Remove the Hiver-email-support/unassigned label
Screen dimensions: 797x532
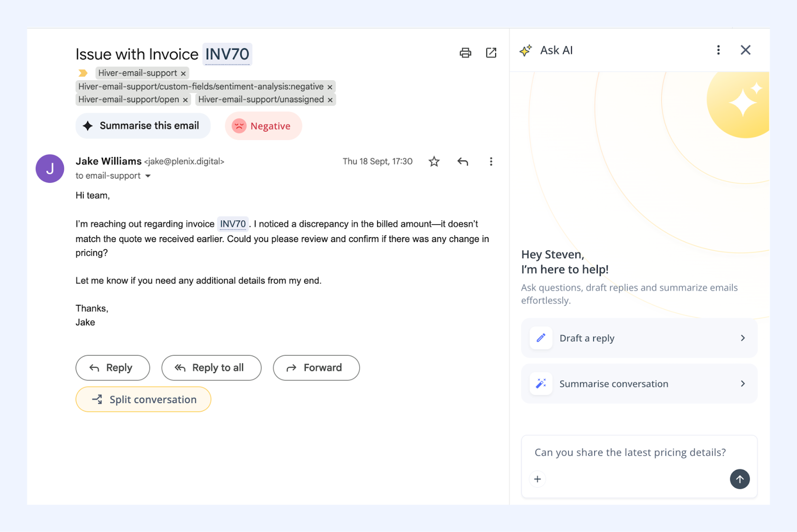(330, 100)
